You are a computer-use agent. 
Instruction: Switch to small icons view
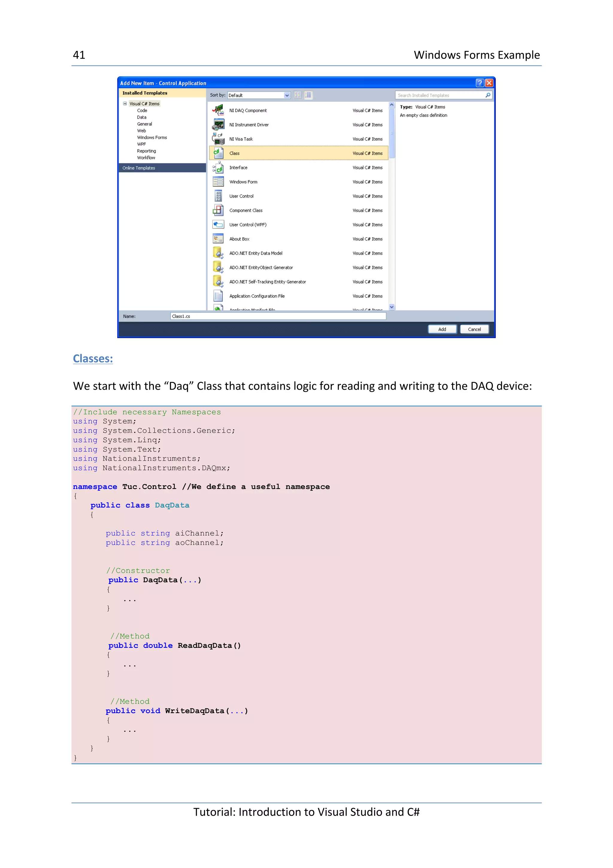[x=298, y=95]
